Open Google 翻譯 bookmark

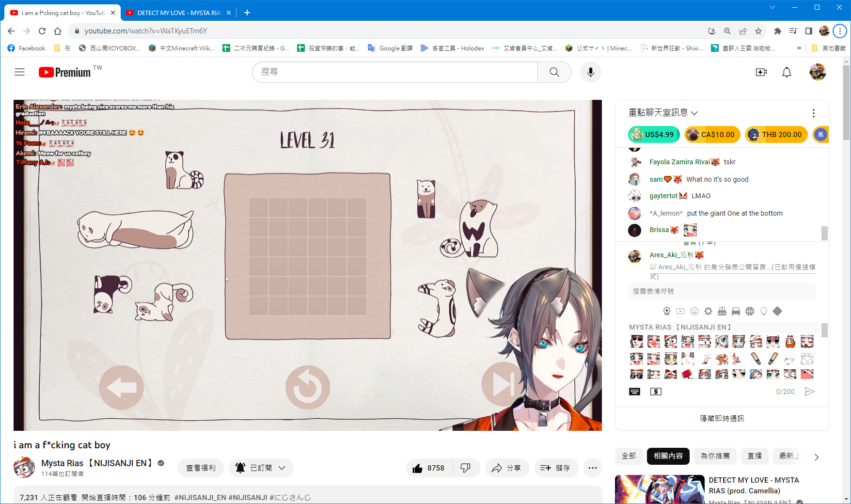390,48
